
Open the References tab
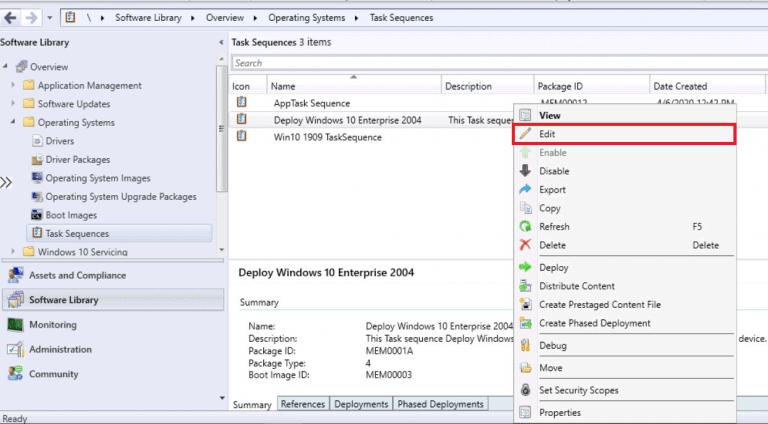coord(302,404)
